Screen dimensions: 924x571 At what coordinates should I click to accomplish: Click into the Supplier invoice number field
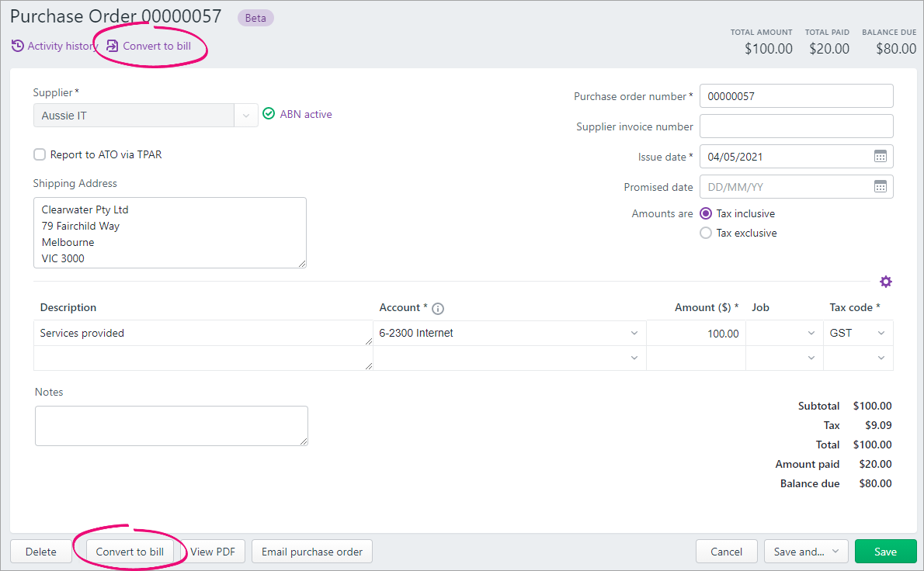coord(796,126)
